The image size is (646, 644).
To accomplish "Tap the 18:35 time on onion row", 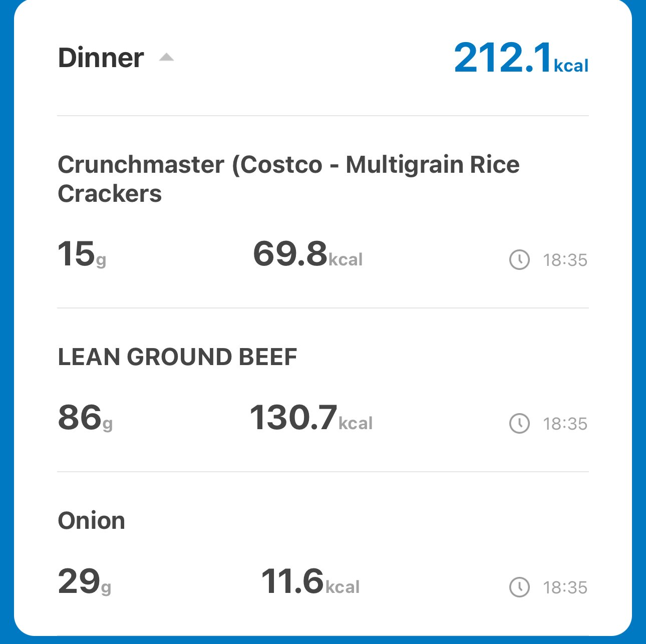I will [x=565, y=588].
